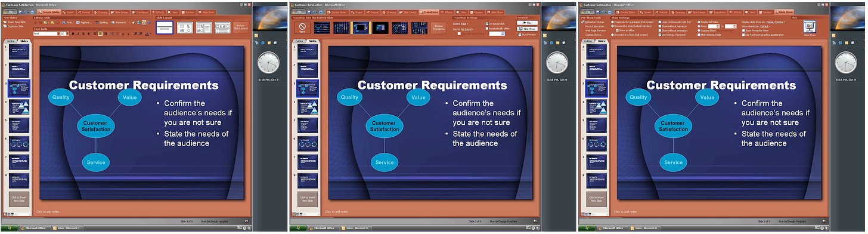Pick the fourth slide layout in the left window
868x234 pixels.
tap(222, 27)
